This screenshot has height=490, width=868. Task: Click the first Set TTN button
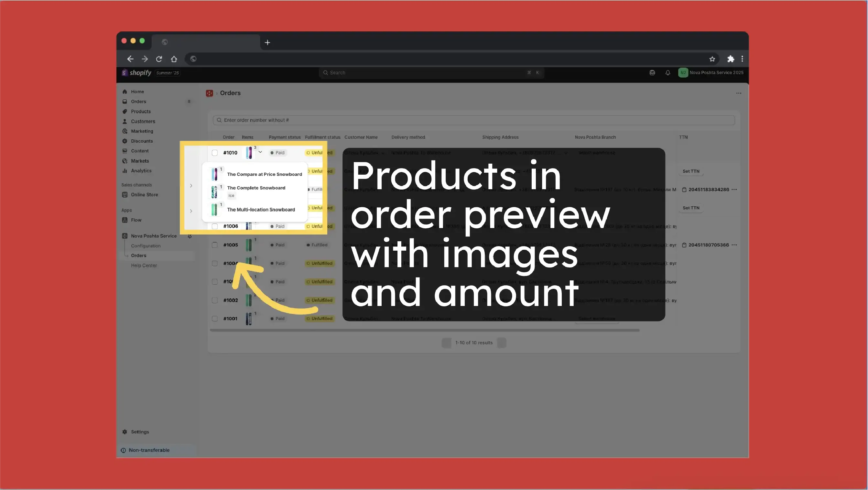tap(691, 171)
